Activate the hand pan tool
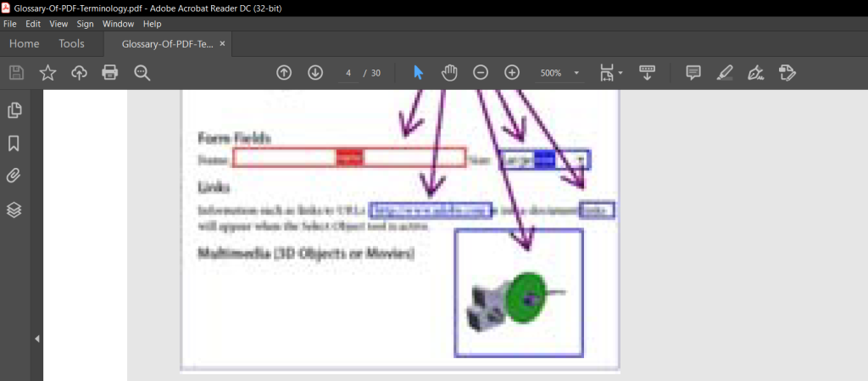 (x=449, y=72)
